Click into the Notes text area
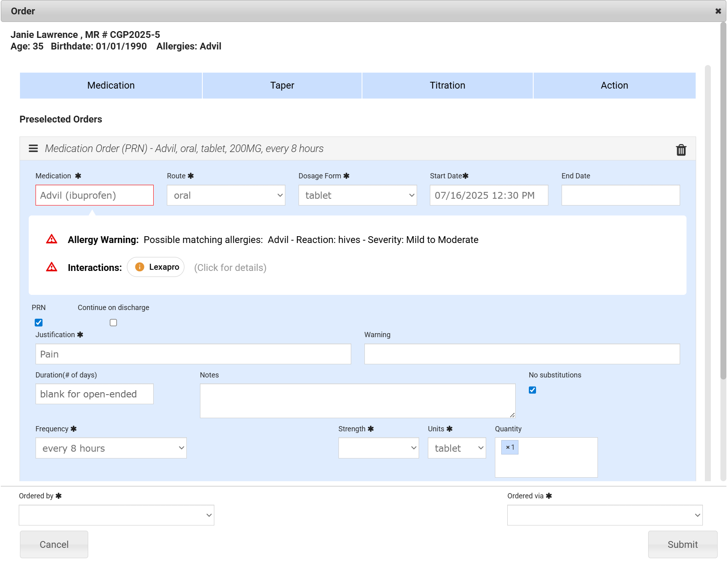This screenshot has width=728, height=561. pos(358,401)
